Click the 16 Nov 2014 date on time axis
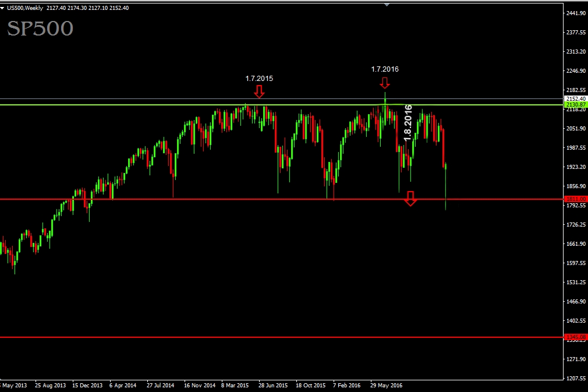The height and width of the screenshot is (392, 588). (x=200, y=385)
